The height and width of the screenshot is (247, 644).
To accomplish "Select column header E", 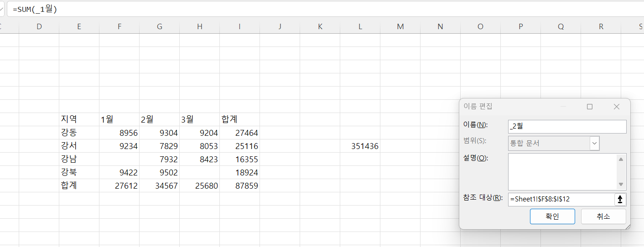I will click(x=79, y=27).
